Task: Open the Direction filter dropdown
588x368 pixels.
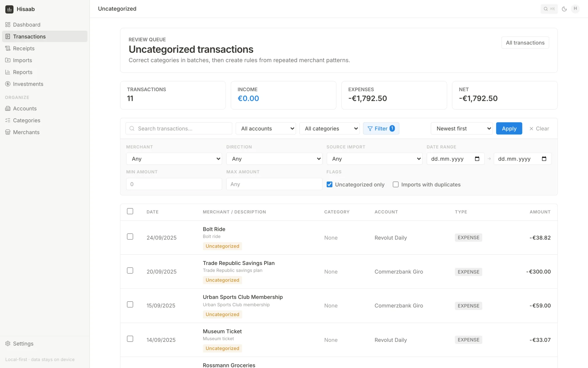Action: 274,159
